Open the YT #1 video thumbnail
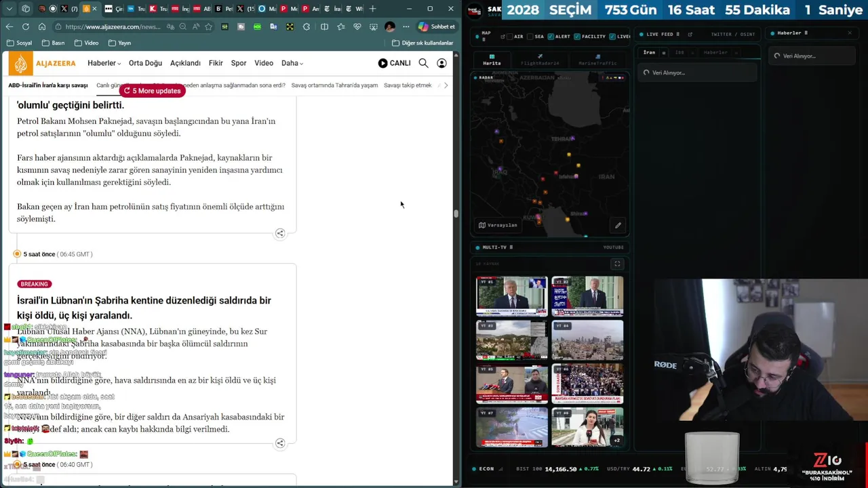The height and width of the screenshot is (488, 868). click(x=511, y=296)
